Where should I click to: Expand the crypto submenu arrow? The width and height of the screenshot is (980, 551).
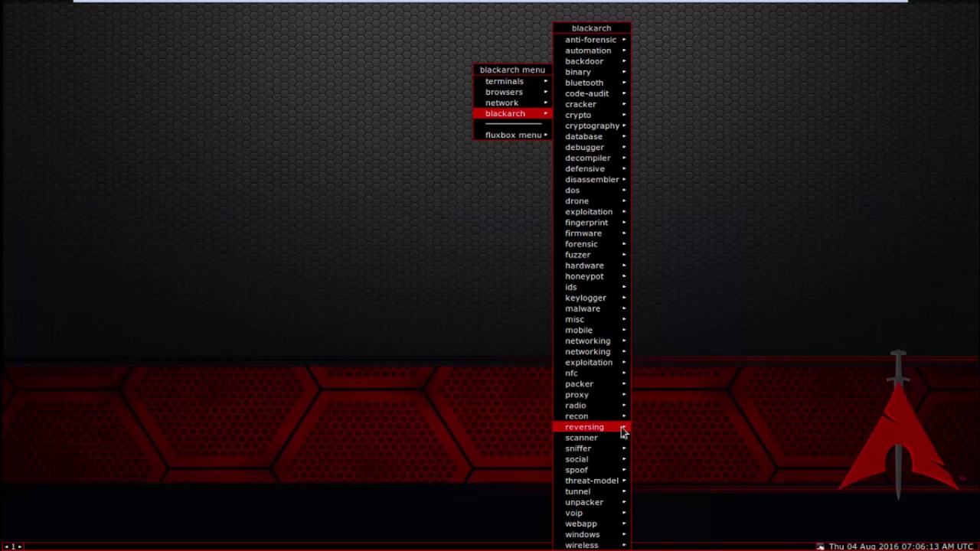click(623, 115)
